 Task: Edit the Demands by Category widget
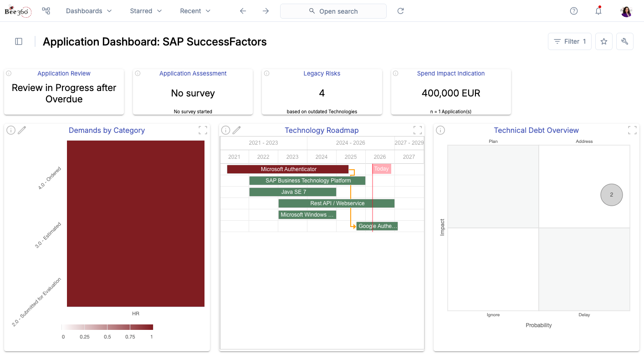pyautogui.click(x=22, y=131)
